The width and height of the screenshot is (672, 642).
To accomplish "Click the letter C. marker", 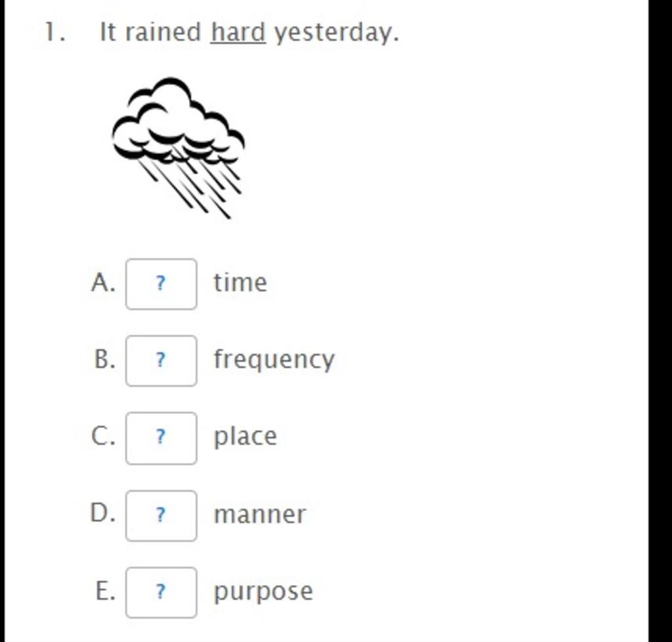I will pyautogui.click(x=103, y=437).
